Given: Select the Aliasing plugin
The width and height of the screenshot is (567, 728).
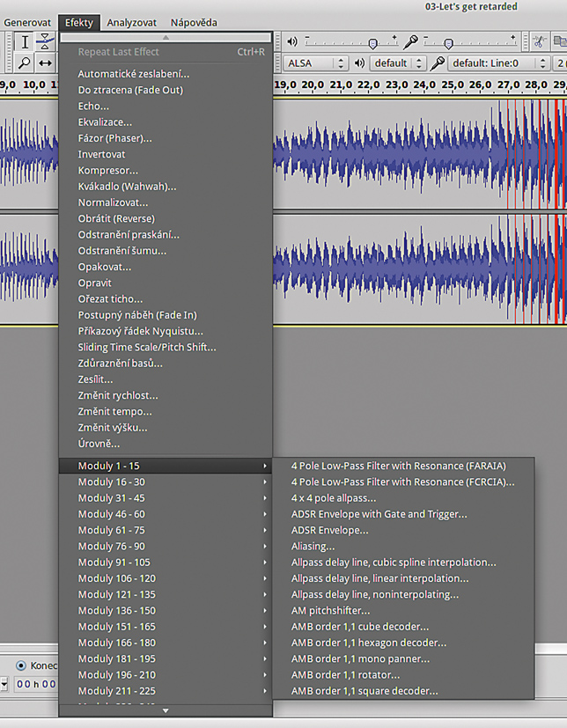Looking at the screenshot, I should point(403,546).
